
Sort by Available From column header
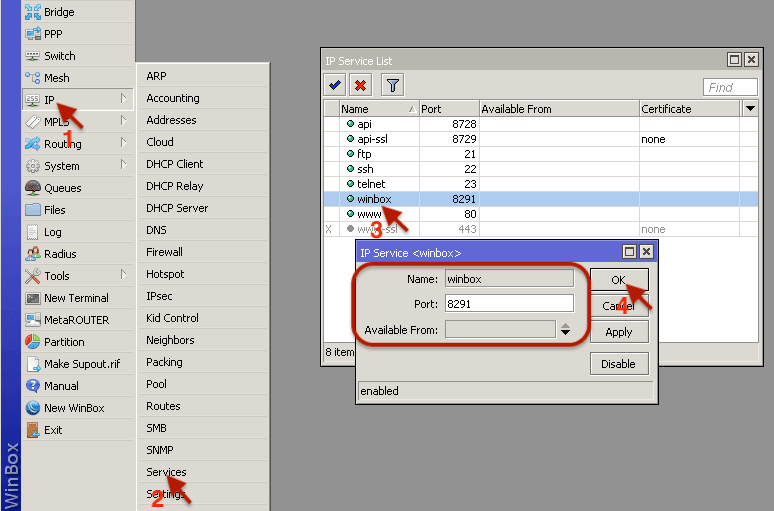[x=559, y=109]
